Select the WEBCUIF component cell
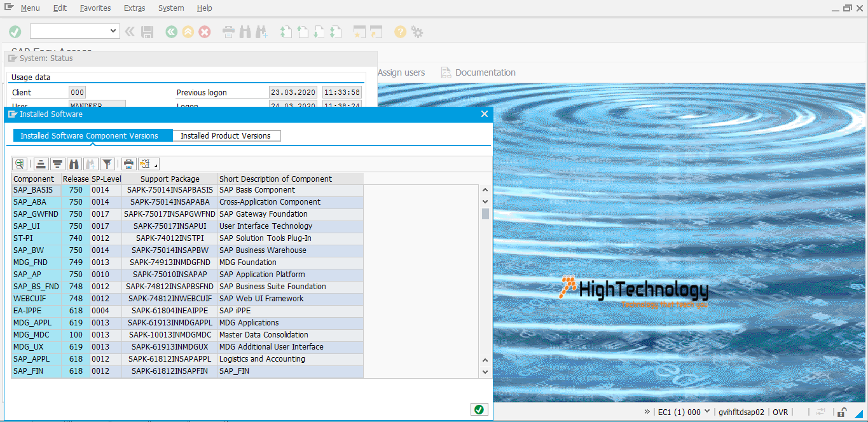The width and height of the screenshot is (868, 422). pyautogui.click(x=36, y=299)
